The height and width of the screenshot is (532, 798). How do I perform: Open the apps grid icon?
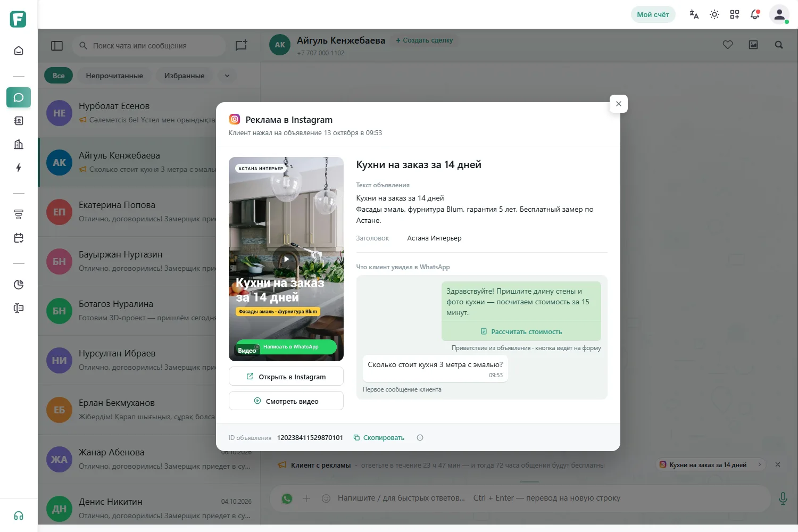pos(735,14)
